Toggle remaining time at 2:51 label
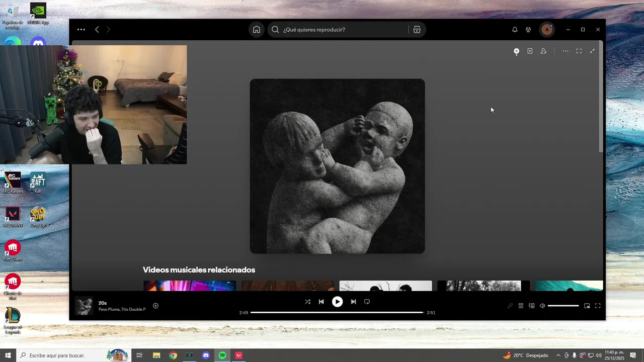644x362 pixels. [431, 313]
